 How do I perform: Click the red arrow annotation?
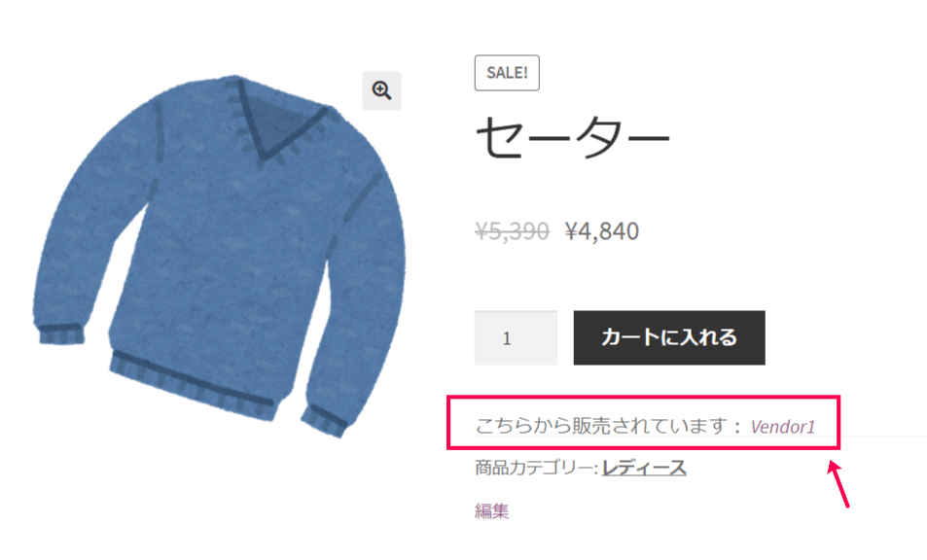(x=838, y=484)
